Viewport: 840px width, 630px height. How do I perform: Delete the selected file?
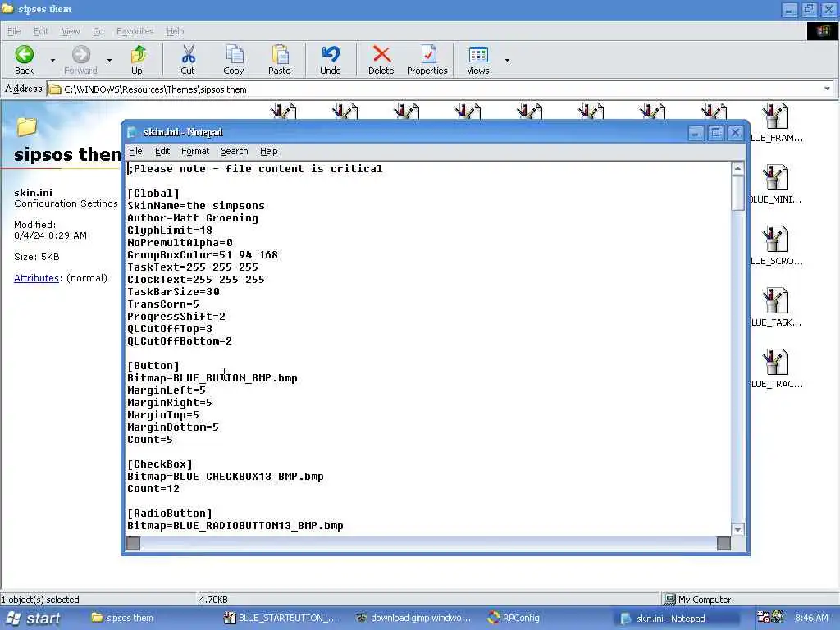[381, 59]
